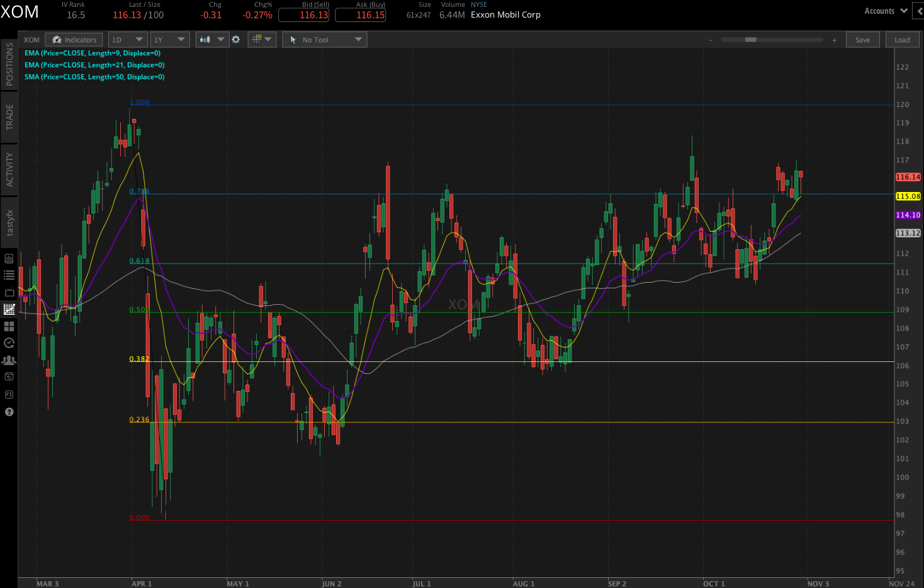This screenshot has width=924, height=588.
Task: Click the quote book icon under tastyfx
Action: (9, 258)
